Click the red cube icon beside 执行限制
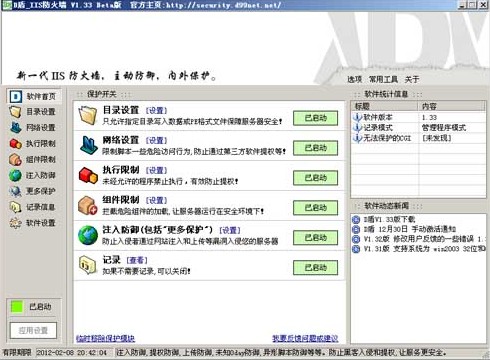490x360 pixels. point(88,175)
